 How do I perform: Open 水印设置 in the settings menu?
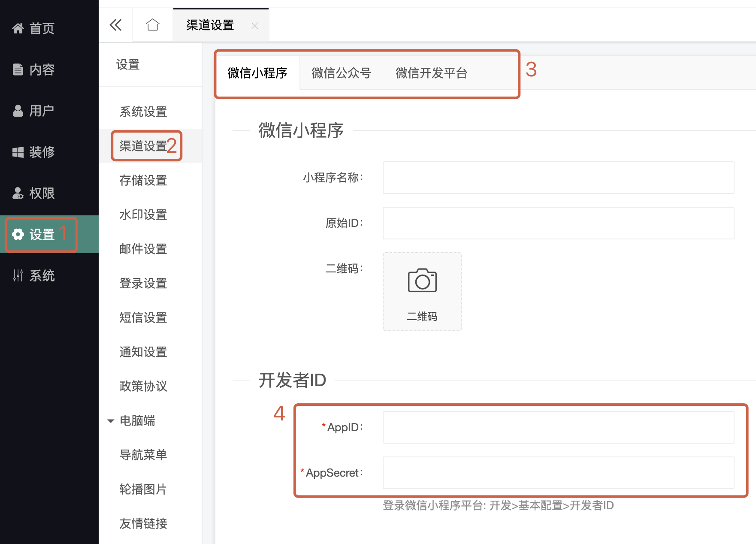click(x=143, y=215)
